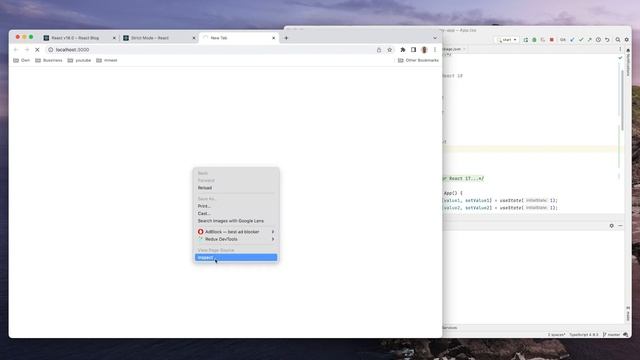Open the tab search chevron in Chrome
640x360 pixels.
[435, 38]
